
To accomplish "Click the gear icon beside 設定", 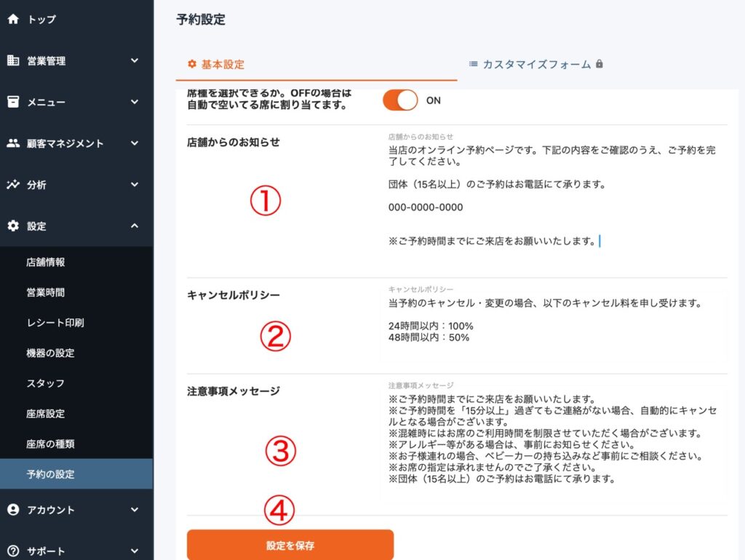I will 12,226.
